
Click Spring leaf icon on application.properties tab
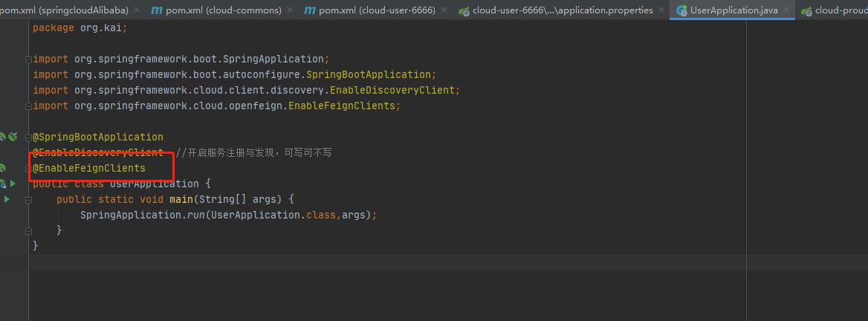click(464, 10)
